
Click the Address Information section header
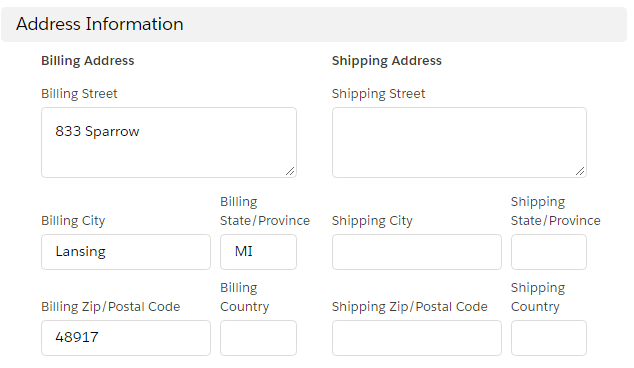pyautogui.click(x=314, y=24)
